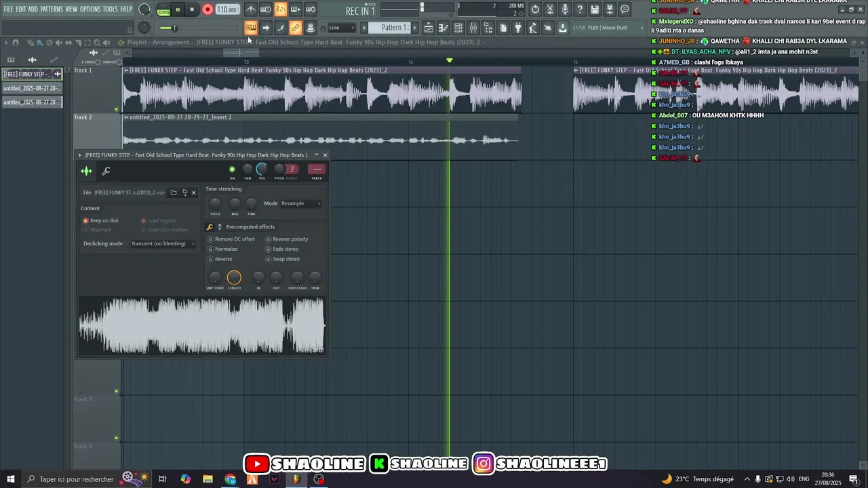Enable Reverse polarity option
868x488 pixels.
pos(287,239)
